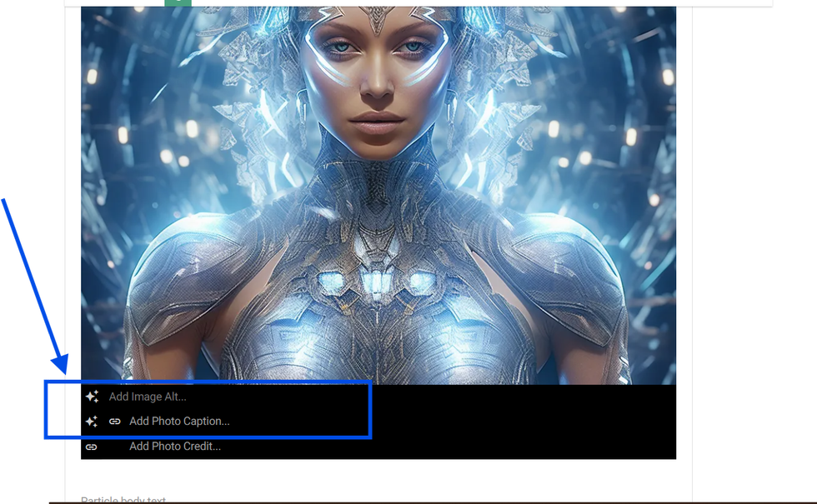This screenshot has width=817, height=504.
Task: Click the Add Photo Caption field to edit
Action: [178, 422]
